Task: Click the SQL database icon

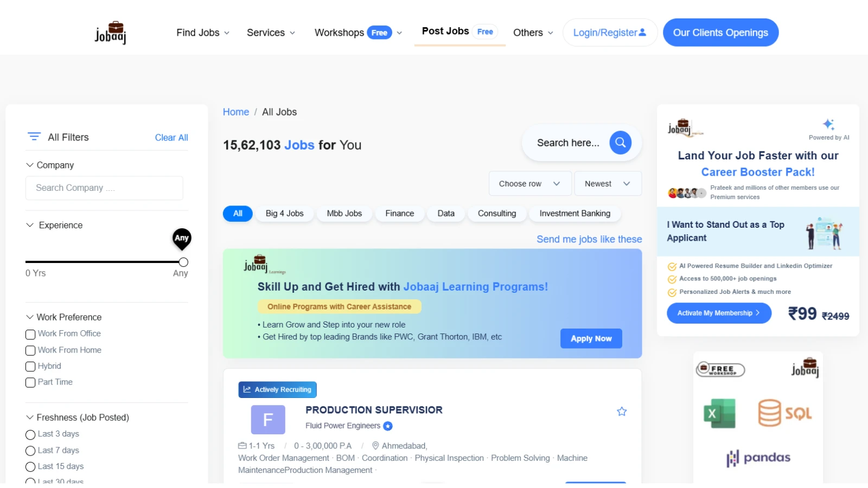Action: coord(770,413)
